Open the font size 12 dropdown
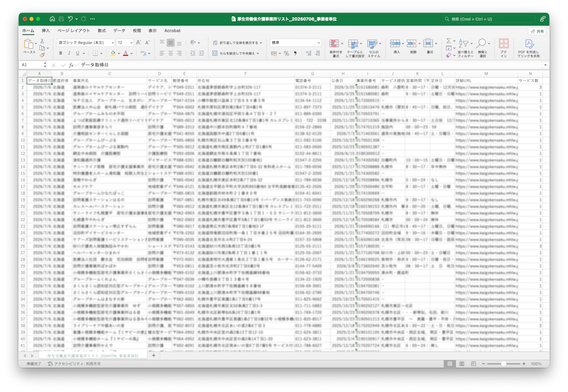Screen dimensions: 568x392 coord(131,43)
